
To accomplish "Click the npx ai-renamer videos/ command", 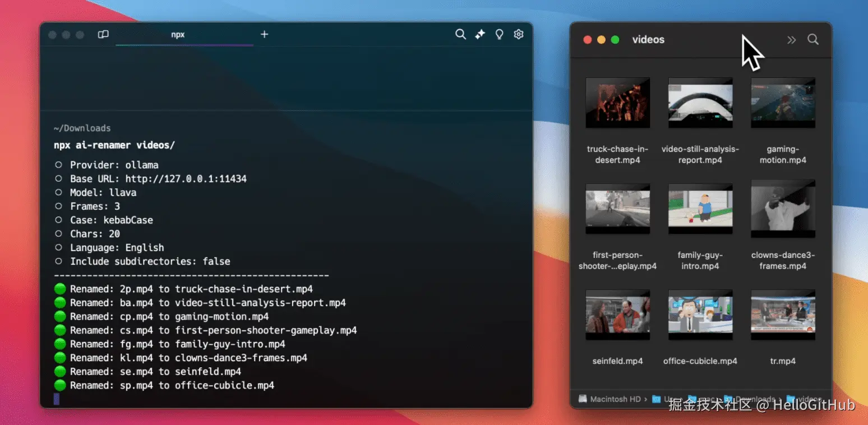I will coord(114,145).
